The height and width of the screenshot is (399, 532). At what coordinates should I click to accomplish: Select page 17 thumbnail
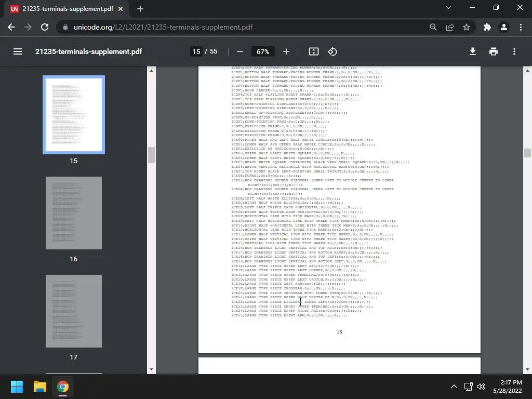(74, 311)
